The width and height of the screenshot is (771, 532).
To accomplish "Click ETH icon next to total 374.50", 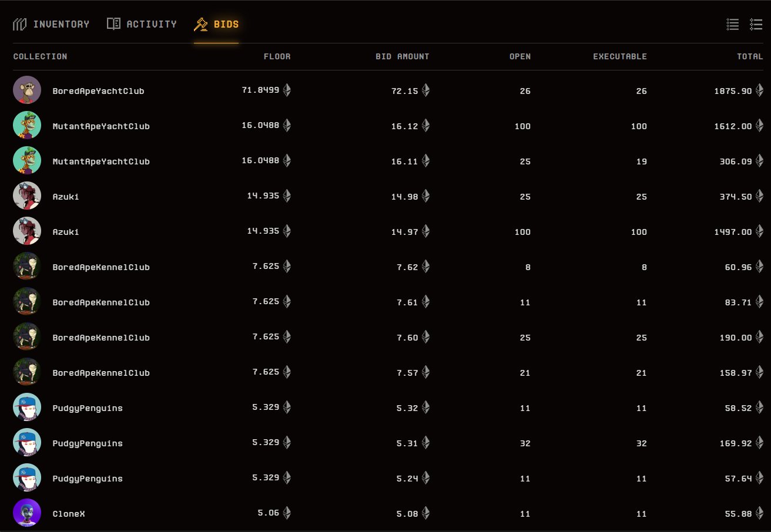I will 759,196.
